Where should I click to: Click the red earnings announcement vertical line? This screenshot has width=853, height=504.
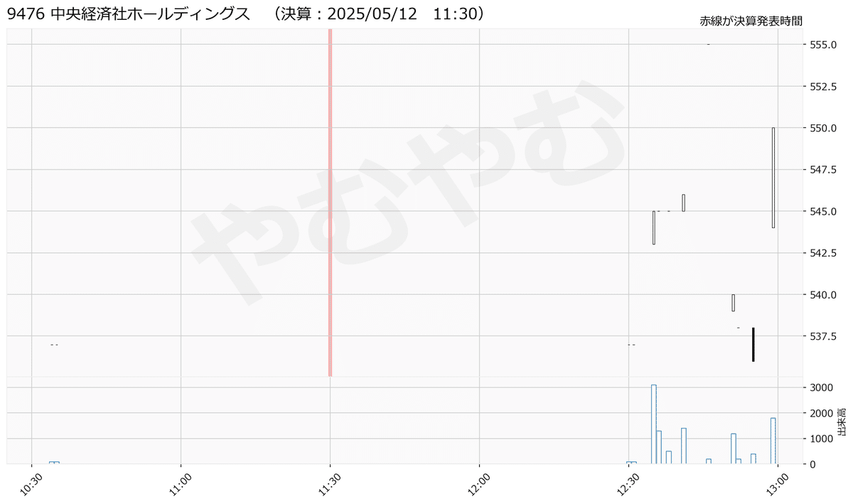(331, 203)
